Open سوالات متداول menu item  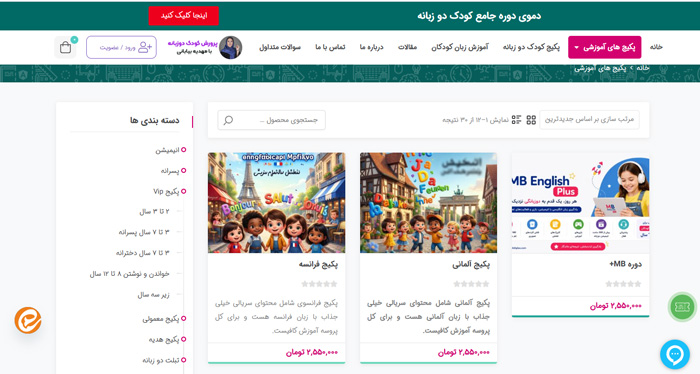280,47
